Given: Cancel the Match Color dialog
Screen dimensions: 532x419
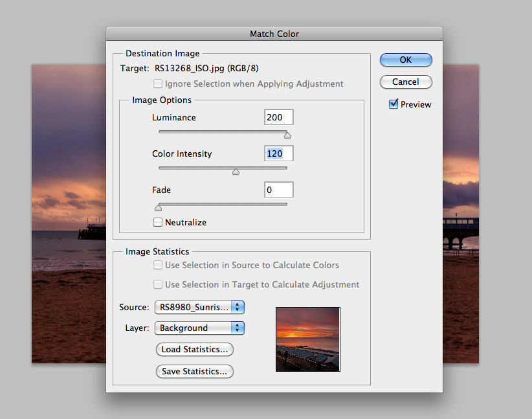Looking at the screenshot, I should tap(405, 82).
